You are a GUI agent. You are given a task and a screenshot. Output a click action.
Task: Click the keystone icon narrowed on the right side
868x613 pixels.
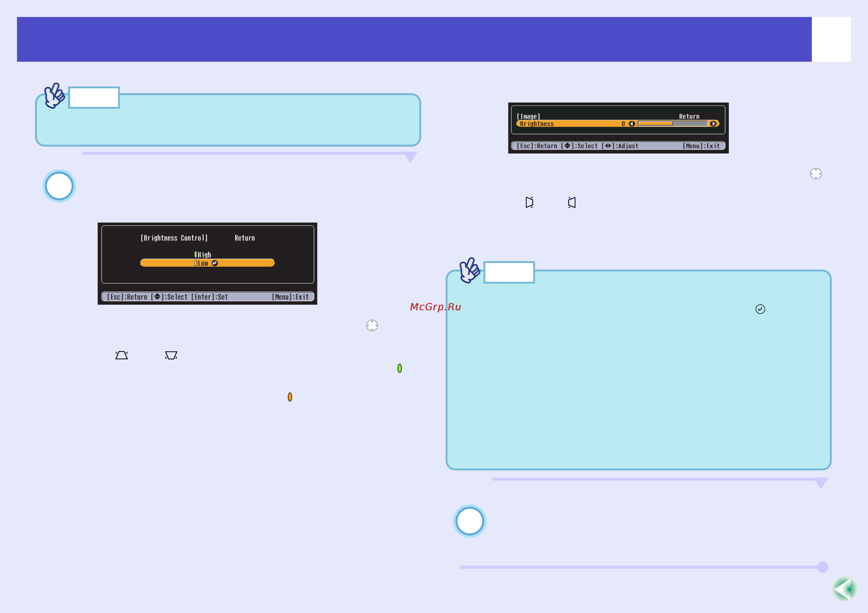point(530,202)
